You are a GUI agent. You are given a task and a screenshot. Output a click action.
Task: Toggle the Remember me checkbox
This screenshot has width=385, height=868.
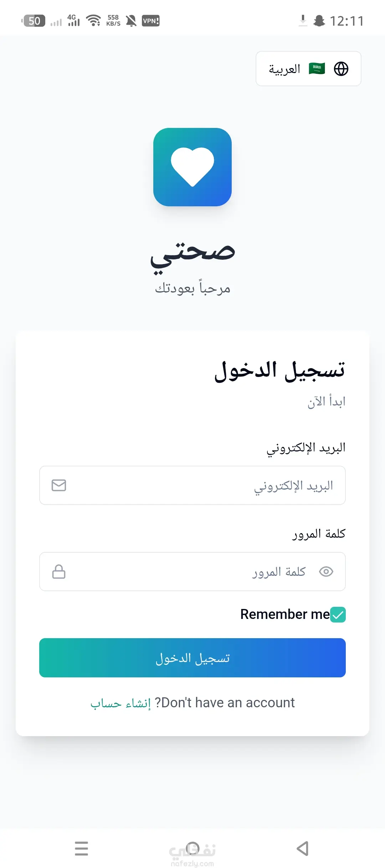(x=338, y=615)
